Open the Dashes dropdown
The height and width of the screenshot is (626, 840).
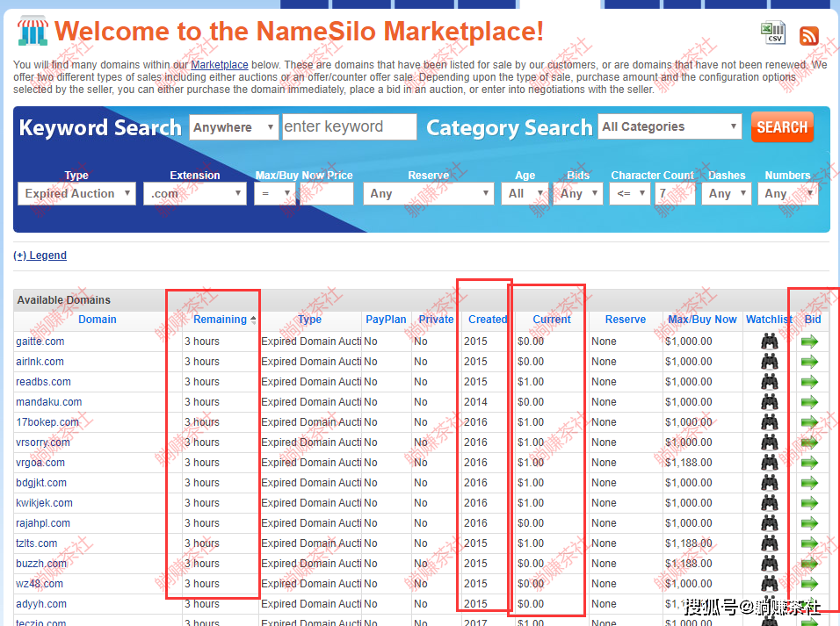[x=727, y=193]
